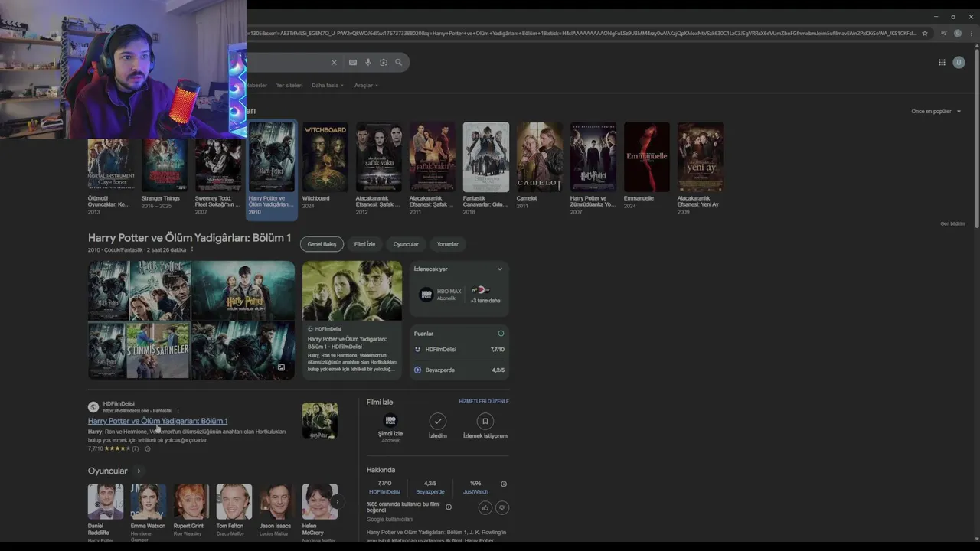The height and width of the screenshot is (551, 980).
Task: Select the Stranger Things poster
Action: coord(165,165)
